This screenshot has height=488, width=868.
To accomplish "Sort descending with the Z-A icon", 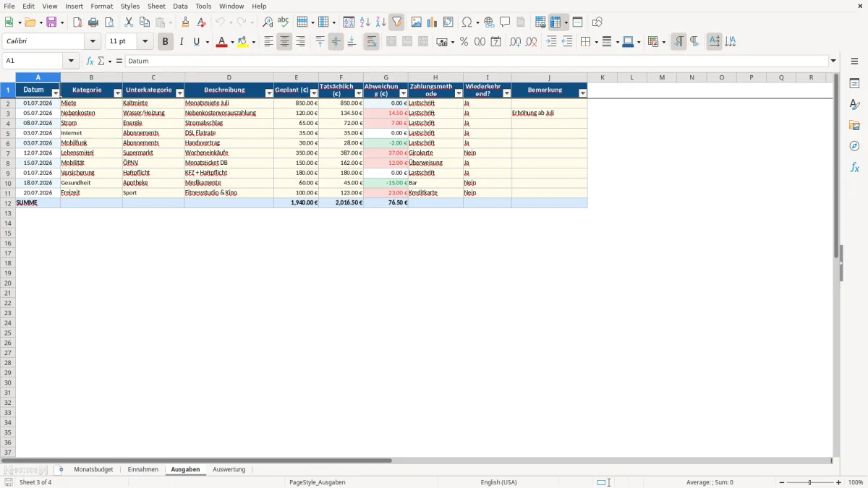I will [x=381, y=22].
